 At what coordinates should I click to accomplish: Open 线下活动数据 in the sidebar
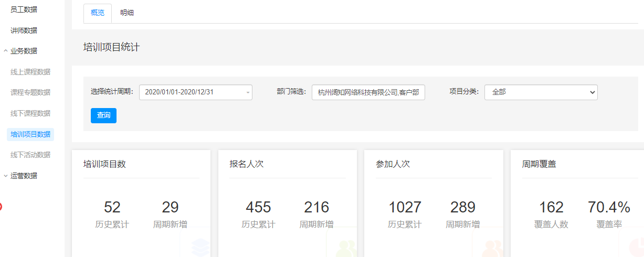pos(30,155)
